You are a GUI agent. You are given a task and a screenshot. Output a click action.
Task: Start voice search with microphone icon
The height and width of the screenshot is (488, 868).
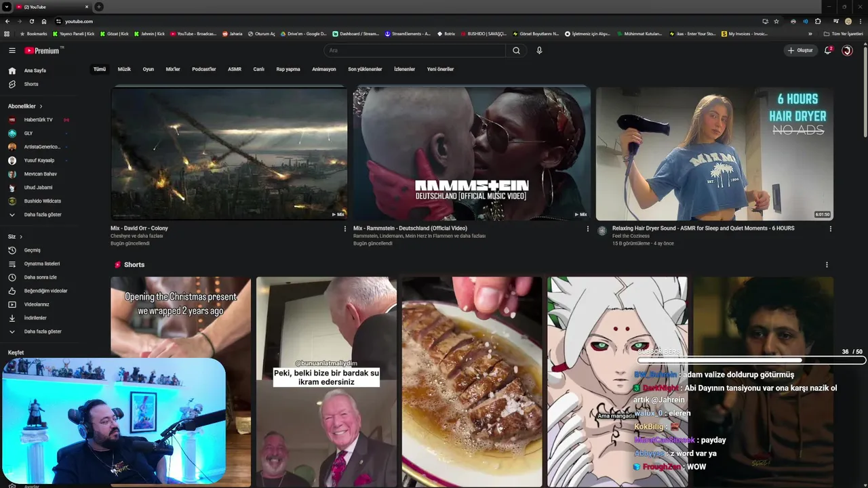pos(539,50)
